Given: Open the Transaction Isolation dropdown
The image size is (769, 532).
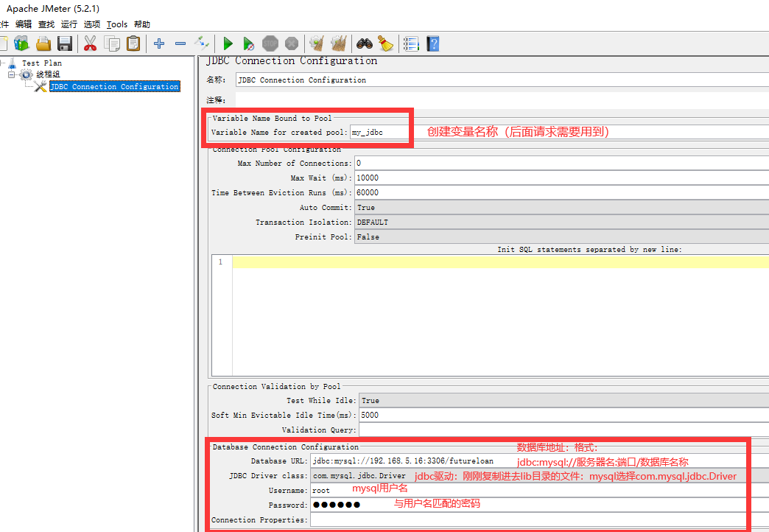Looking at the screenshot, I should tap(561, 223).
